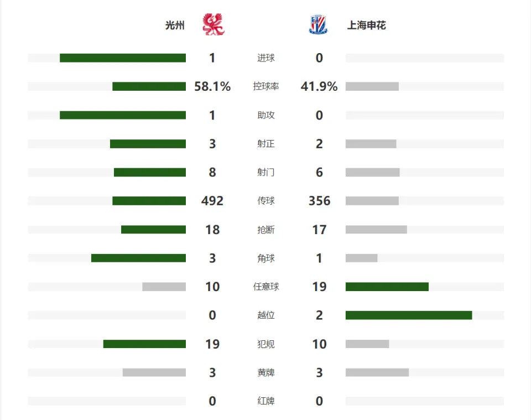The width and height of the screenshot is (531, 420).
Task: Click Shenhua's green offside bar
Action: (x=409, y=315)
